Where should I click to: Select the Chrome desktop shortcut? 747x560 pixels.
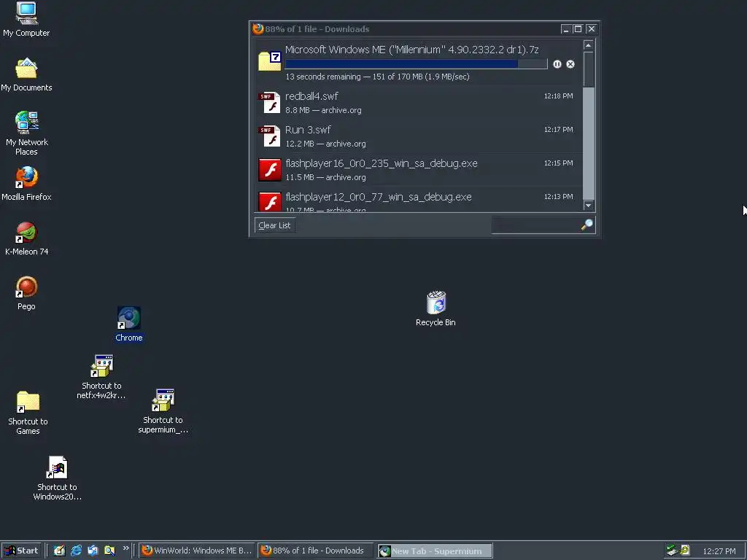click(128, 324)
